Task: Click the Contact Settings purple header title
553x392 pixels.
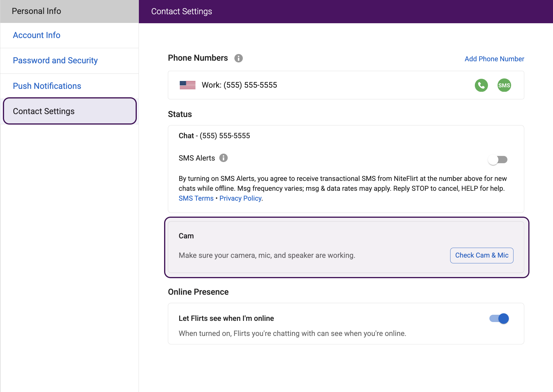Action: point(182,12)
